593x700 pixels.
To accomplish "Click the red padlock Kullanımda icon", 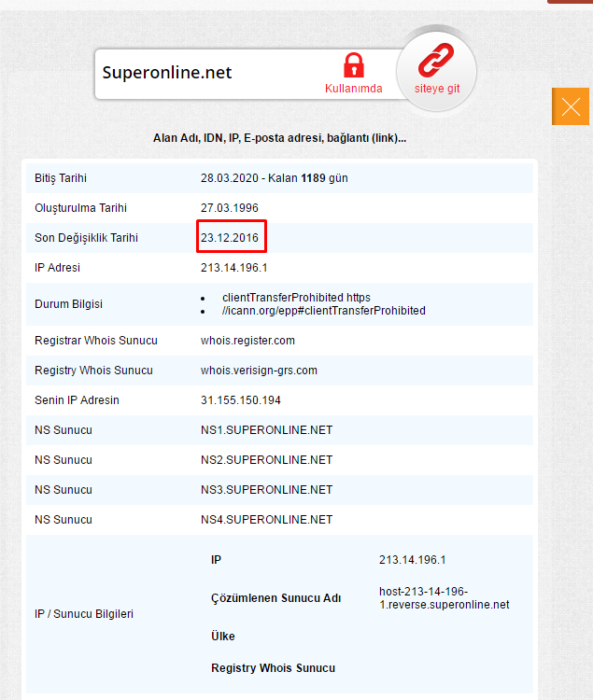I will pyautogui.click(x=354, y=65).
